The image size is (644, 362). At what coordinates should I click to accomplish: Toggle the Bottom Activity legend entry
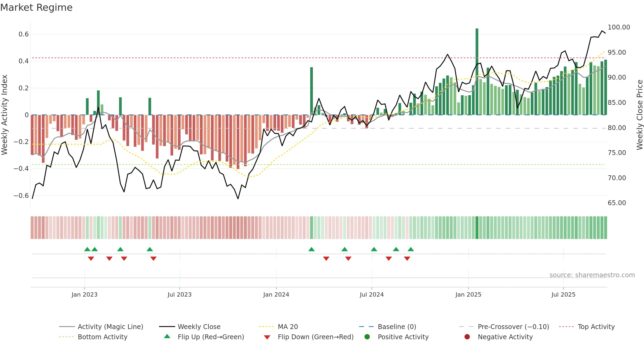click(x=93, y=337)
